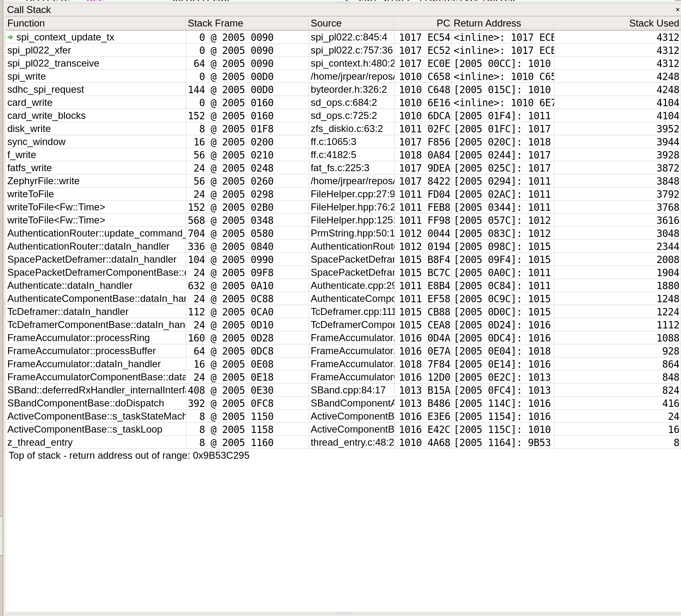Click the top of stack message line

tap(129, 456)
